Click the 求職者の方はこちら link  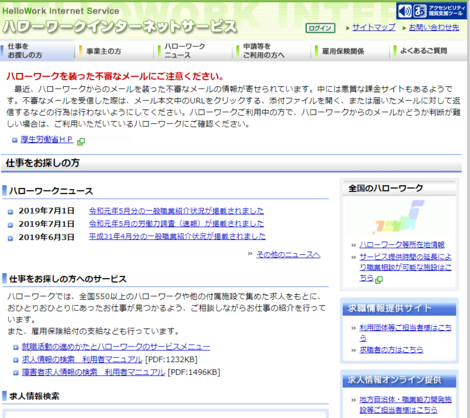coord(391,350)
